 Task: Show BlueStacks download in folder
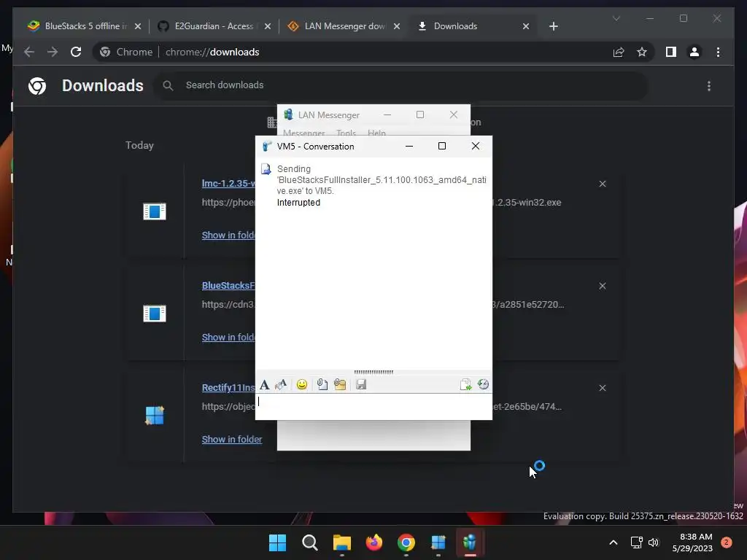pyautogui.click(x=228, y=338)
